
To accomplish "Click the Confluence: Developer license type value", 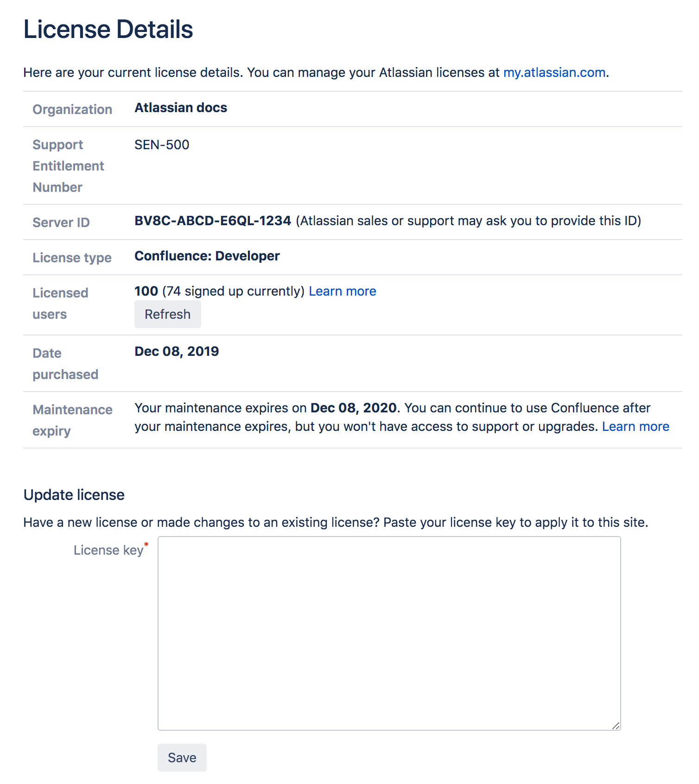I will [207, 256].
